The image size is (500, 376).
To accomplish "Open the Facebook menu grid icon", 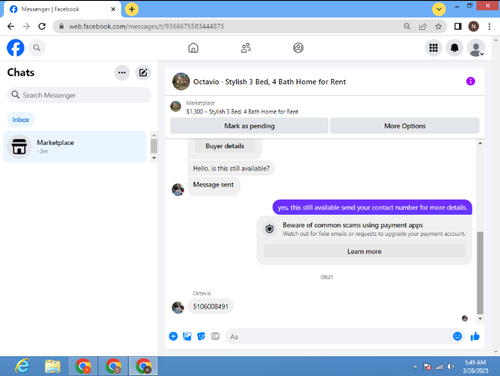I will (x=433, y=48).
